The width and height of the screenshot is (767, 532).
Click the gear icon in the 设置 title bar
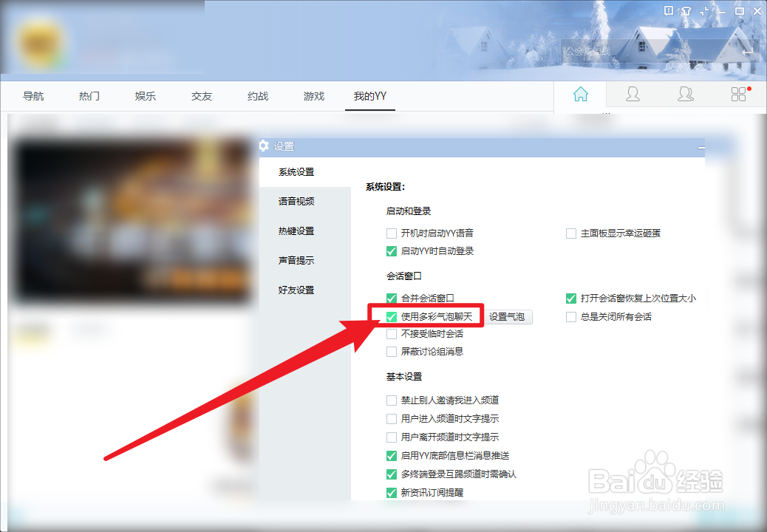coord(264,146)
